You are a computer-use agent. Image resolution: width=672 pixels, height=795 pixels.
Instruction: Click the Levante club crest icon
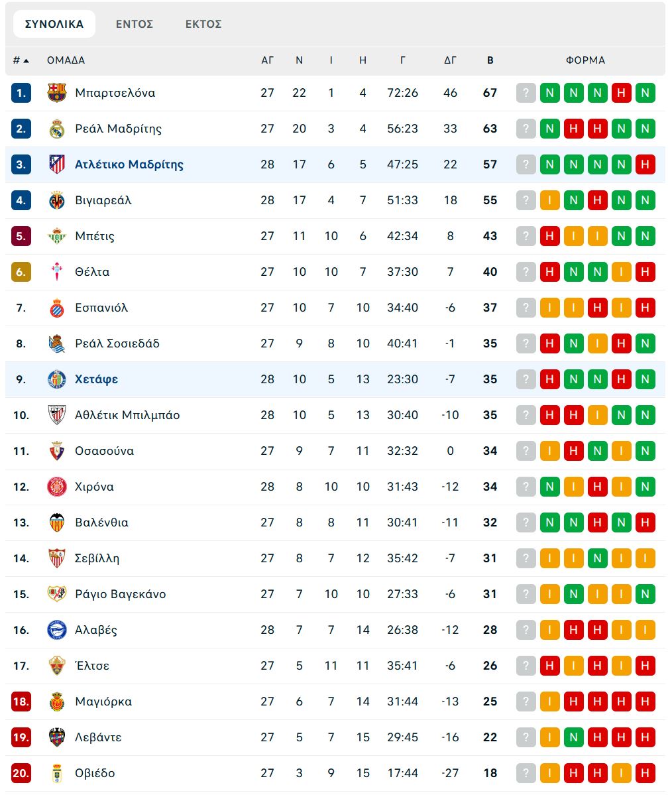point(57,737)
